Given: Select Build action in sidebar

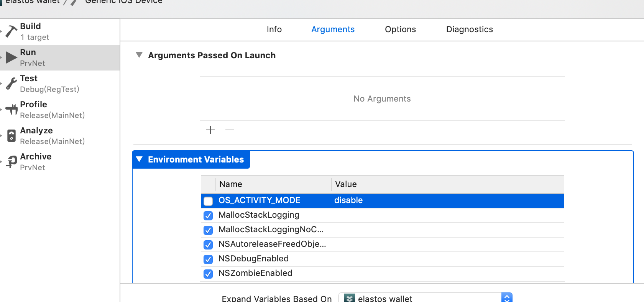Looking at the screenshot, I should tap(60, 32).
